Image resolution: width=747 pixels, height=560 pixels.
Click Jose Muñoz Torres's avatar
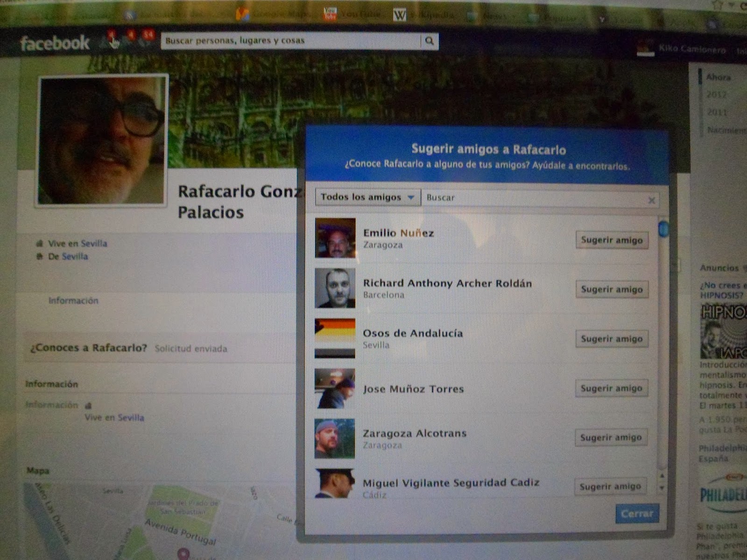coord(335,388)
